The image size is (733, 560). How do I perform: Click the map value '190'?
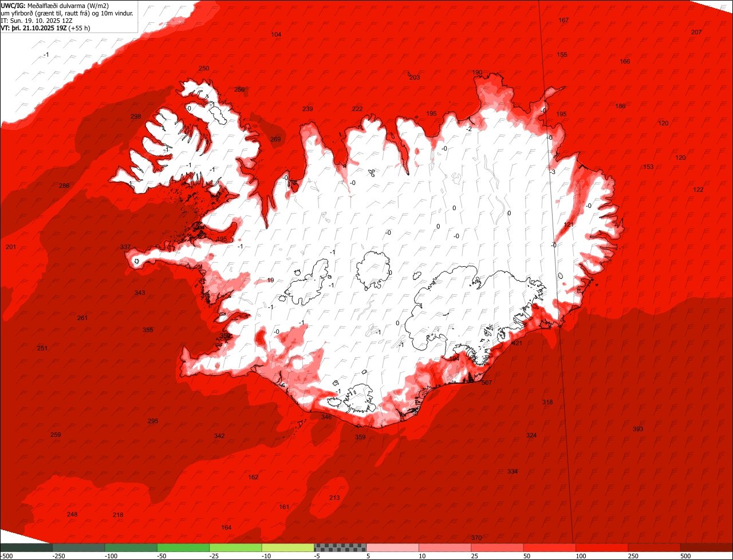point(477,73)
